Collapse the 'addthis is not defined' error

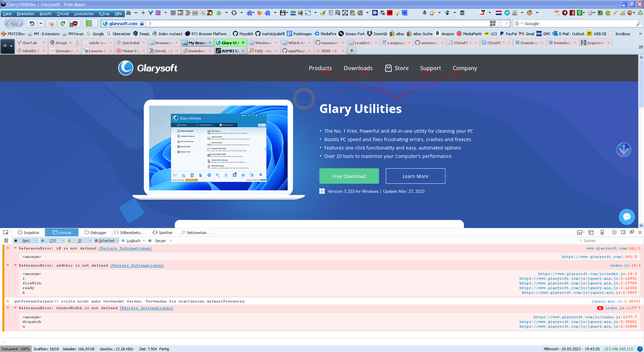click(x=15, y=265)
